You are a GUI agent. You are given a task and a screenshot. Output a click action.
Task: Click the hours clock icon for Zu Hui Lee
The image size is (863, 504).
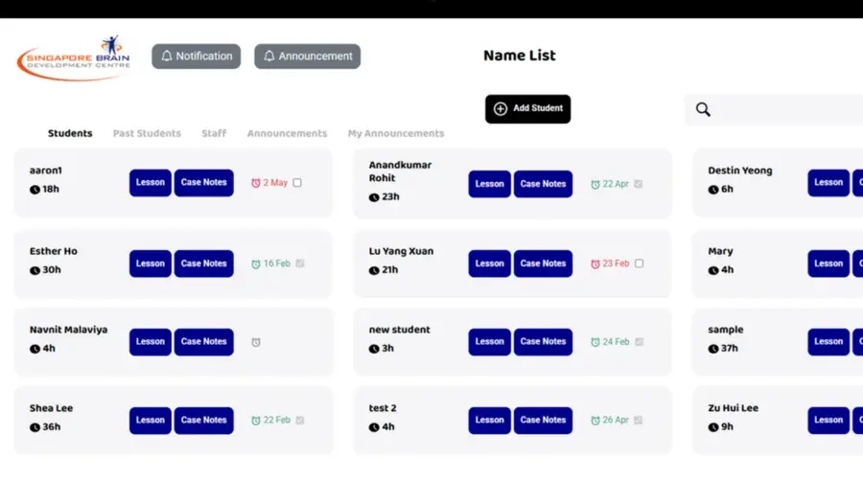713,427
